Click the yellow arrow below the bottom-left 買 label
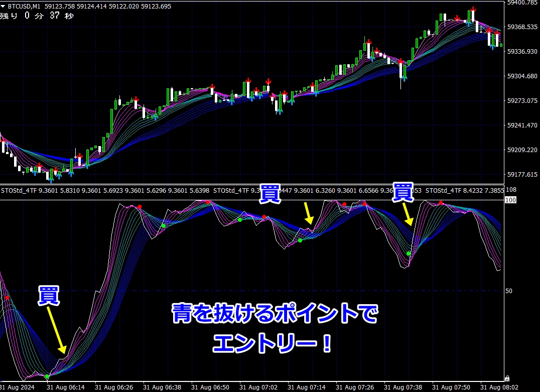Viewport: 540px width, 392px height. coord(56,330)
